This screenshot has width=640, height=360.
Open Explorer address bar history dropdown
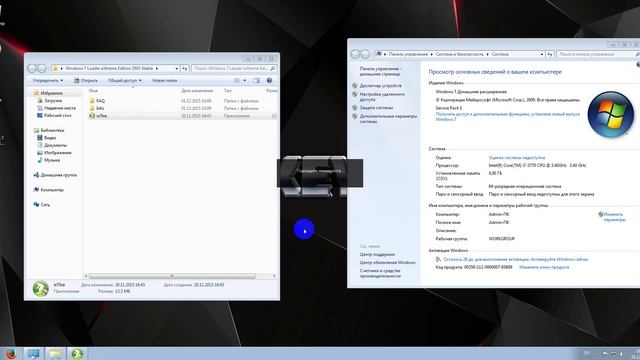tap(177, 69)
